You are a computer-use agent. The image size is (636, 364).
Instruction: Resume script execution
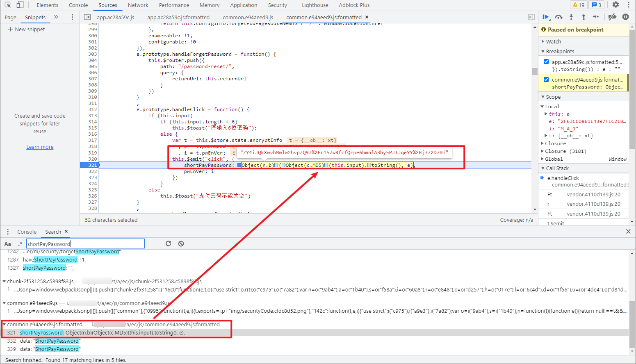pos(546,17)
